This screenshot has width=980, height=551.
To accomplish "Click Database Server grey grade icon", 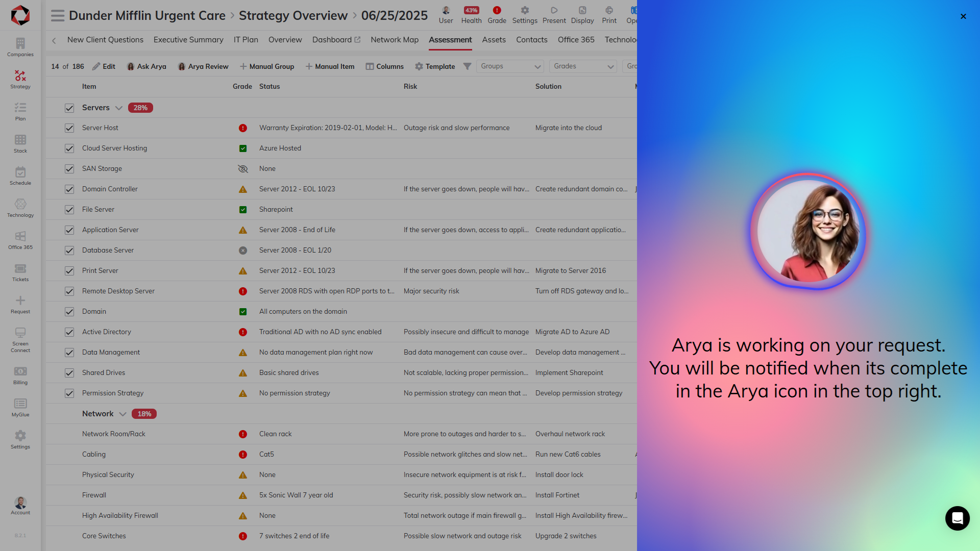I will 243,251.
